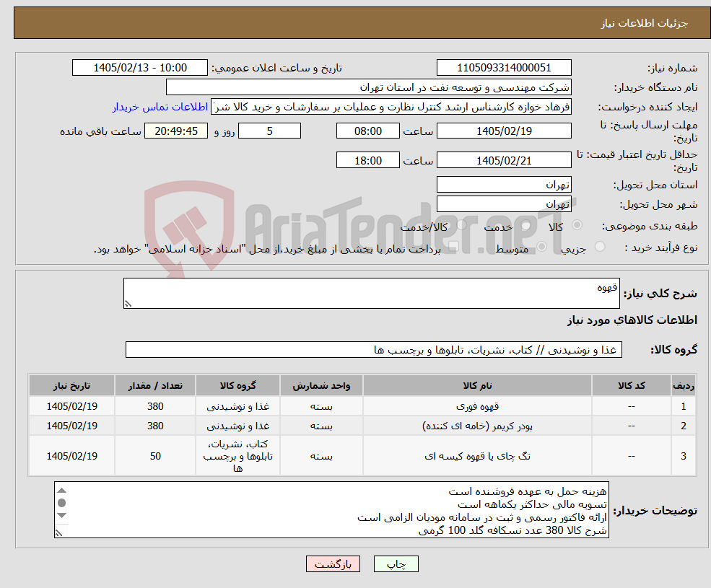Click the گروه کالا column header
The height and width of the screenshot is (588, 711).
coord(237,386)
